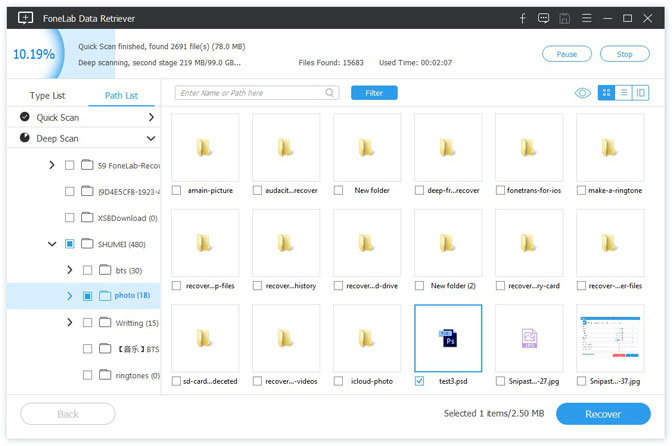
Task: Open the hamburger menu icon
Action: pos(587,18)
